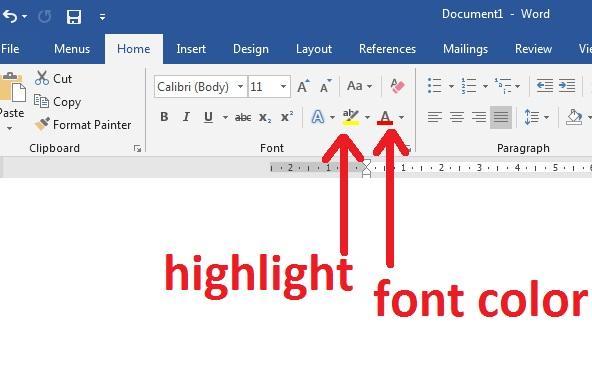592x377 pixels.
Task: Open Text Effects dropdown arrow
Action: (332, 117)
